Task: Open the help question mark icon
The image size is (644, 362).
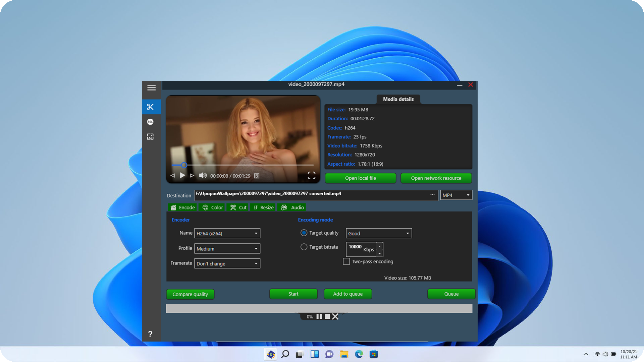Action: click(x=150, y=334)
